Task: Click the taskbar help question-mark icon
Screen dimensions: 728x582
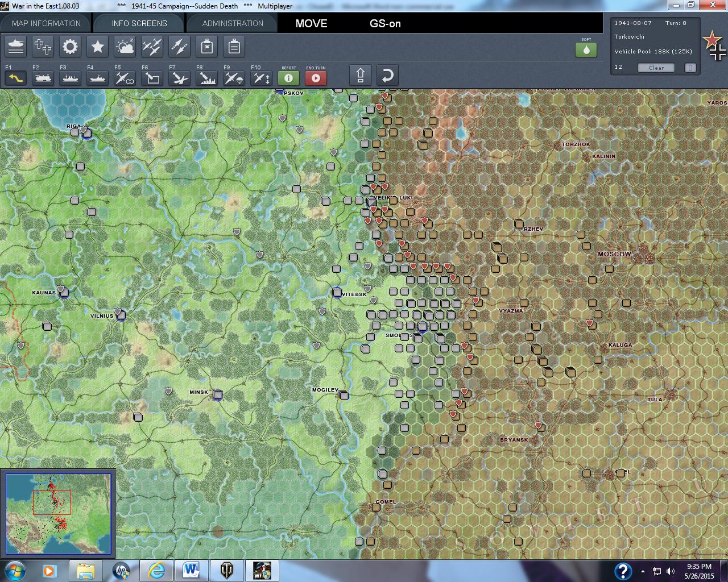Action: click(x=623, y=571)
